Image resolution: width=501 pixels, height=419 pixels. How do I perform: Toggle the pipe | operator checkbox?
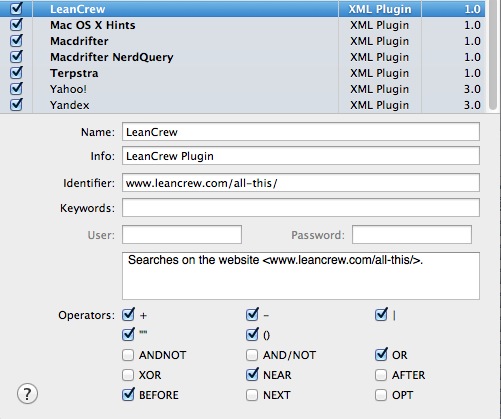381,315
